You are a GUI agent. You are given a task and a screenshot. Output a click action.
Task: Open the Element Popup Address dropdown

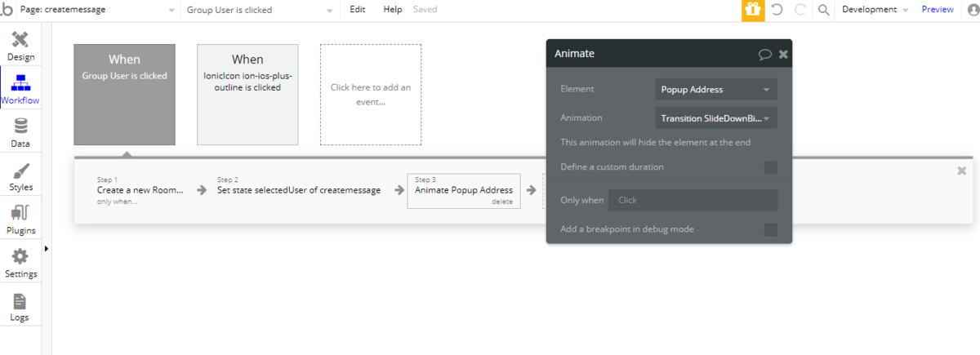716,89
